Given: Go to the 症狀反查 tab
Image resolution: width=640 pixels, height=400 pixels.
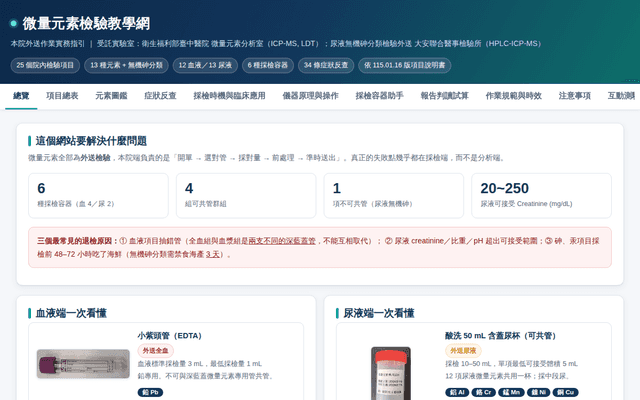Looking at the screenshot, I should click(x=160, y=96).
